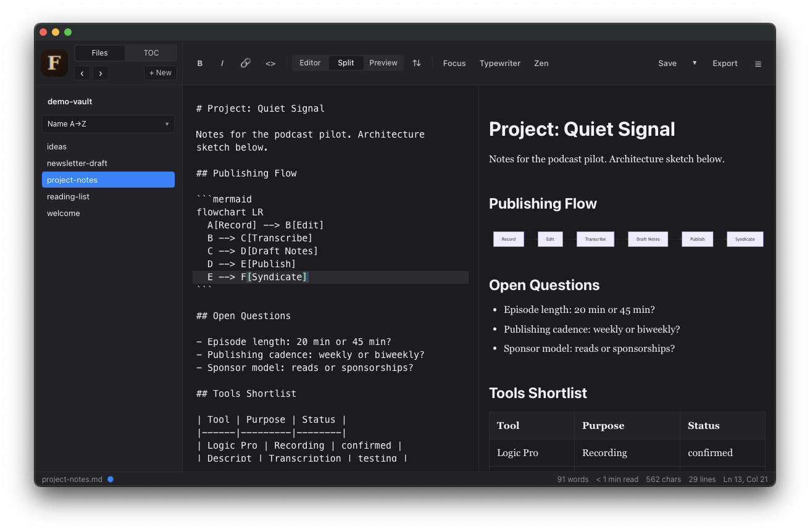This screenshot has height=532, width=810.
Task: Click the 'Project: Quiet Signal' preview heading
Action: [x=582, y=129]
